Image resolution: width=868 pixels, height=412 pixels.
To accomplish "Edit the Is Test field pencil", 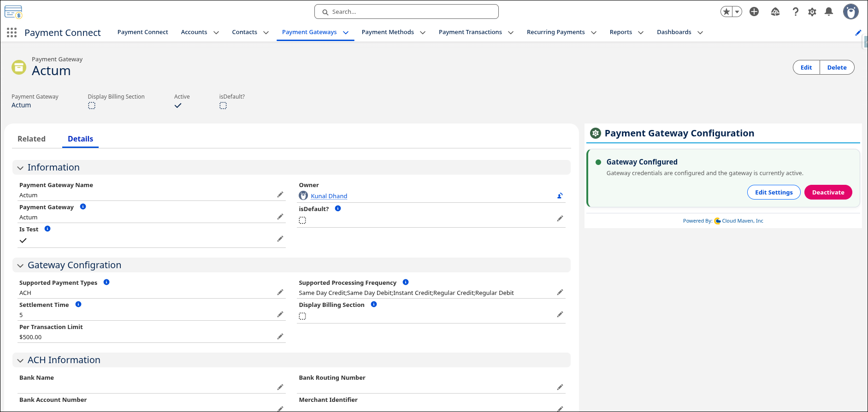I will 280,239.
